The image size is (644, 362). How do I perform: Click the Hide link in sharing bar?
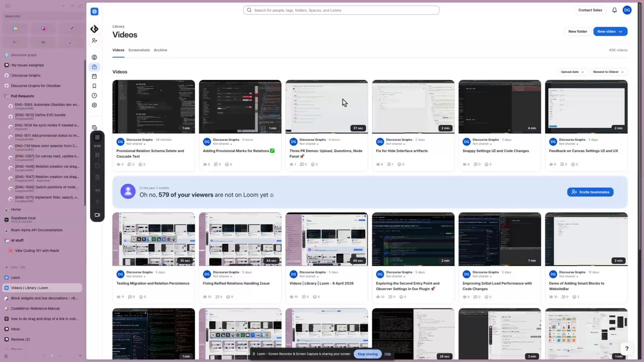click(387, 354)
